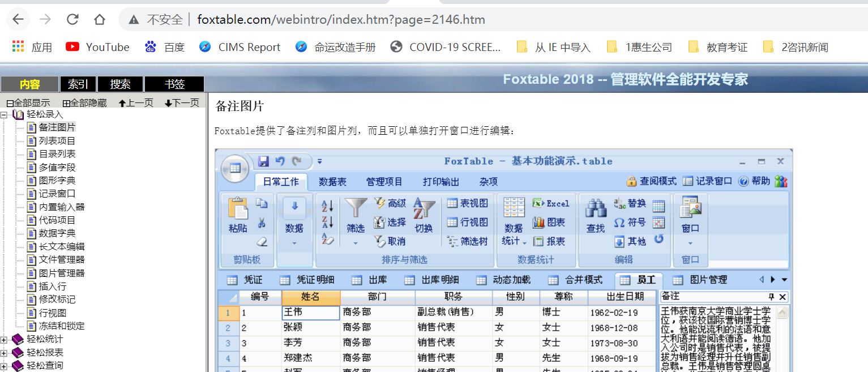The width and height of the screenshot is (868, 372).
Task: Open the 修改标记 topic in the tree
Action: pos(57,300)
